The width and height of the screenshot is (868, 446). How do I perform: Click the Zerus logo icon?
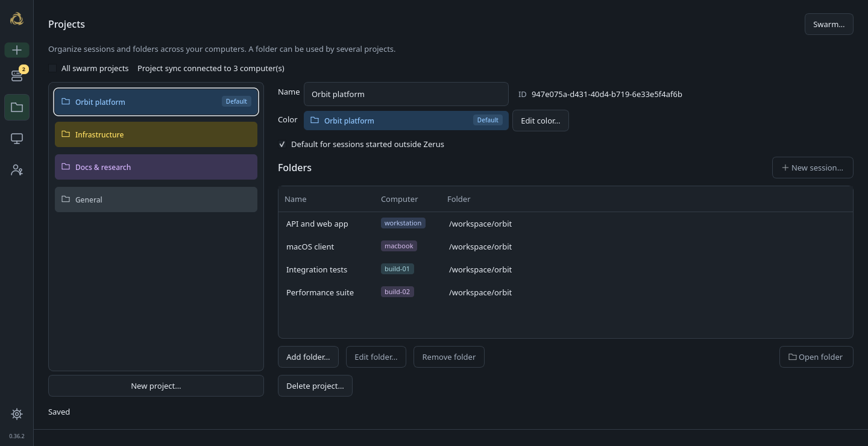click(x=17, y=19)
